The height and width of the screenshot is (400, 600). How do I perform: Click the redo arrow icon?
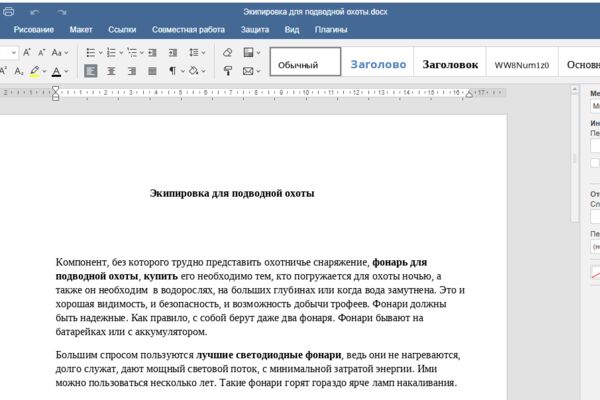(62, 12)
